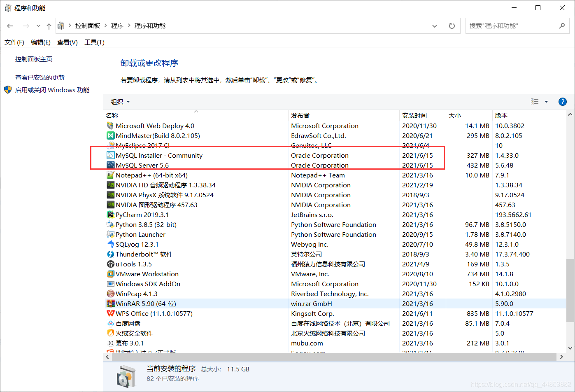Click the size 734 MB cell

coord(478,274)
